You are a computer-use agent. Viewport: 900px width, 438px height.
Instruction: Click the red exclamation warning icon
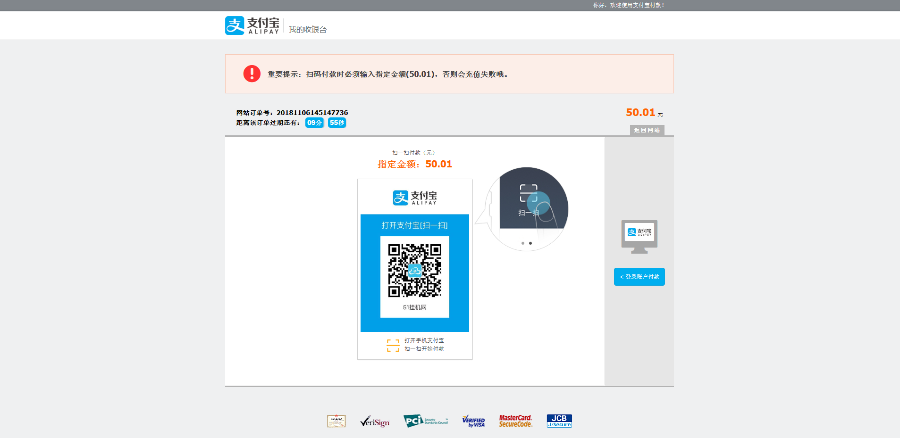pos(251,73)
